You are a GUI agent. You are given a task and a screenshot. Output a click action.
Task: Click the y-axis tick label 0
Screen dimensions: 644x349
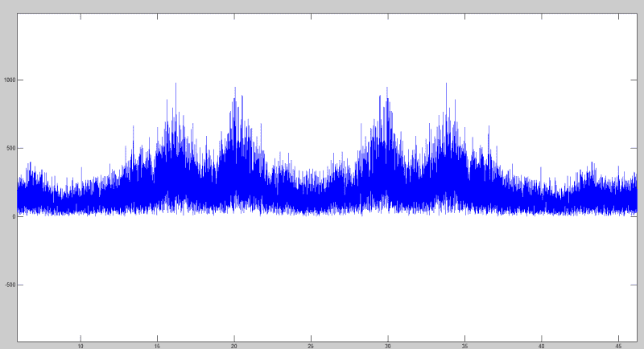click(x=14, y=216)
